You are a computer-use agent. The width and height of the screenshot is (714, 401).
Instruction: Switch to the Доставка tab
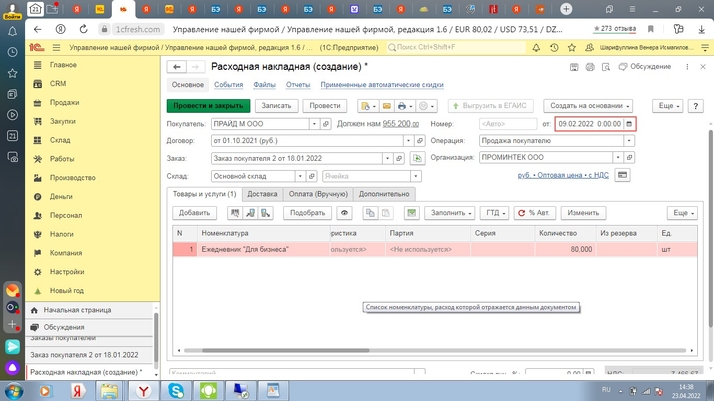coord(262,194)
